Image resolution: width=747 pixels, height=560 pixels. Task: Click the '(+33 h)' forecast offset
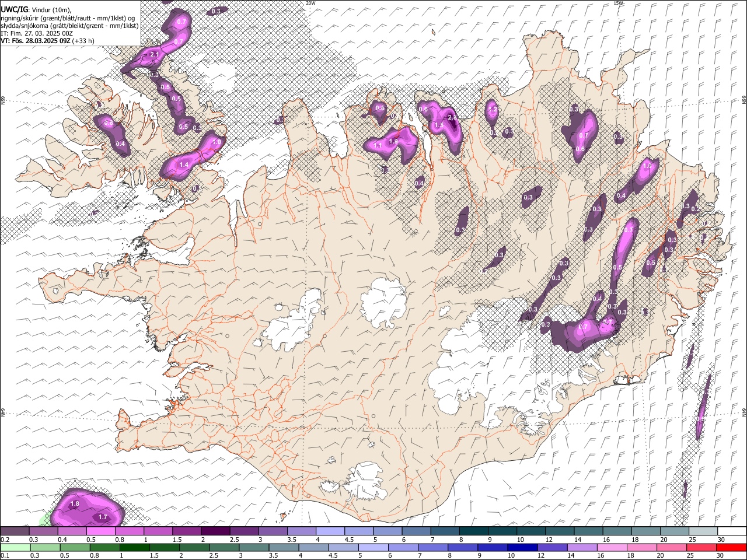[x=83, y=41]
